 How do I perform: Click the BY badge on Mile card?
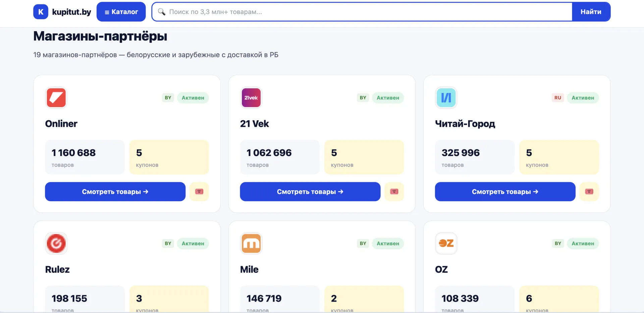[363, 243]
